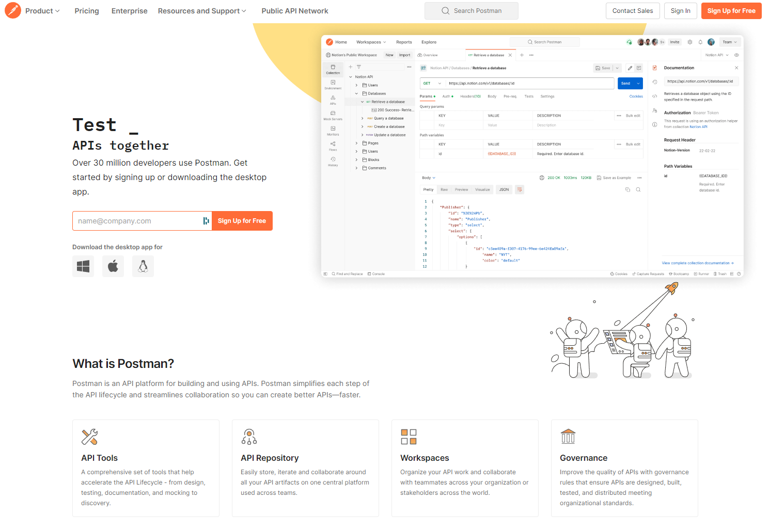Image resolution: width=769 pixels, height=532 pixels.
Task: Open the code snippet icon in right sidebar
Action: coord(655,96)
